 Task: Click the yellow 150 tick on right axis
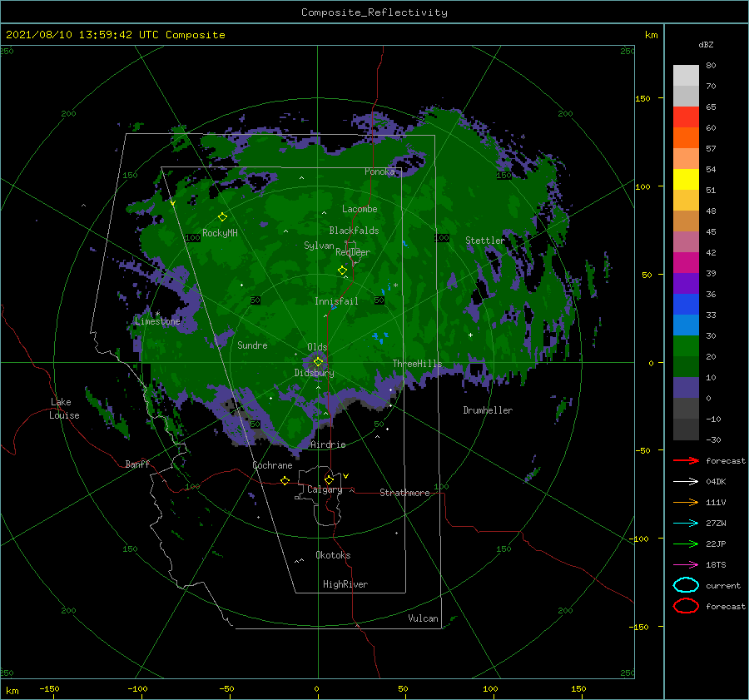[x=642, y=98]
